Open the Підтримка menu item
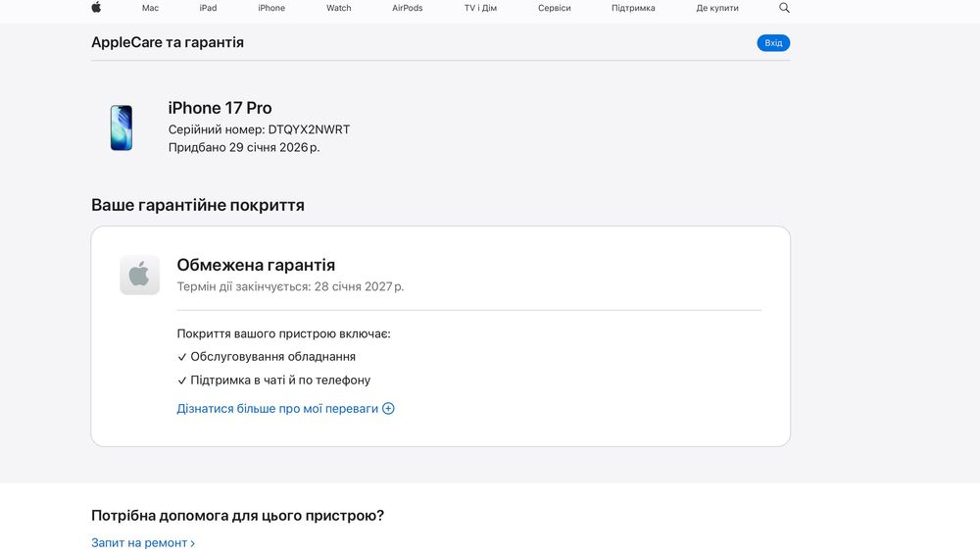Screen dimensions: 980x557 pos(633,8)
